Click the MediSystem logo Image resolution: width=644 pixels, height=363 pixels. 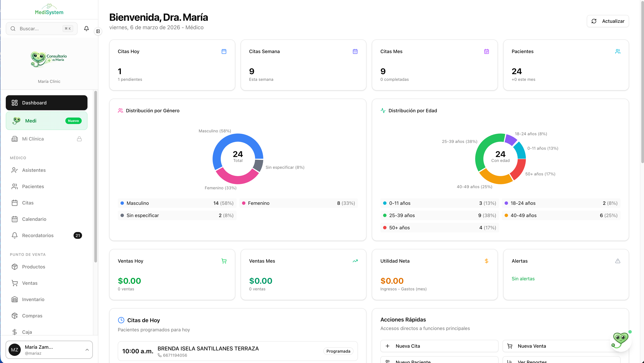click(x=49, y=9)
